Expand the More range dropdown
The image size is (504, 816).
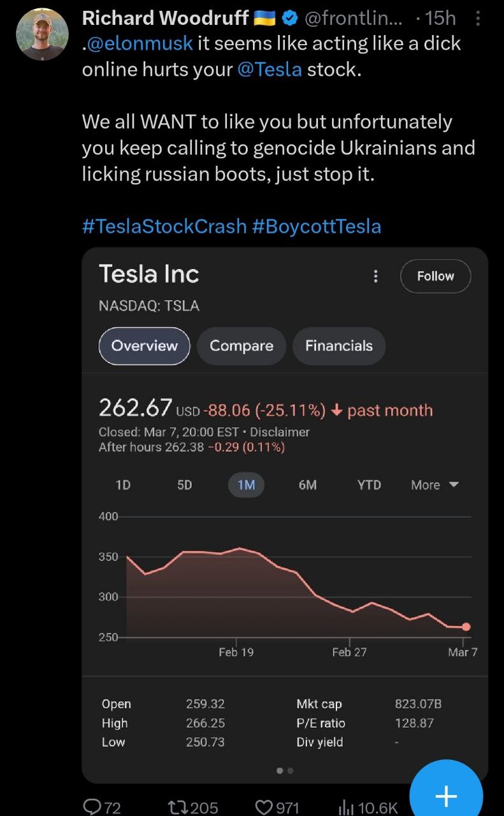pyautogui.click(x=435, y=485)
